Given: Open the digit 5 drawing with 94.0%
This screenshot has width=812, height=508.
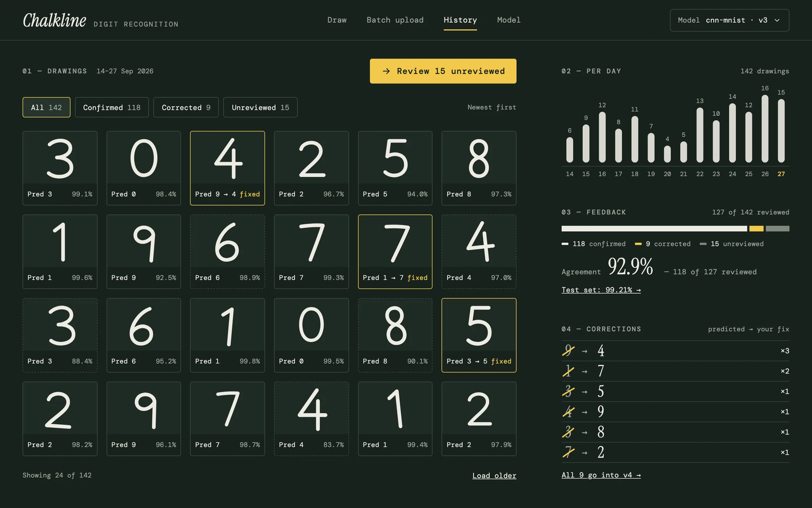Looking at the screenshot, I should coord(395,168).
